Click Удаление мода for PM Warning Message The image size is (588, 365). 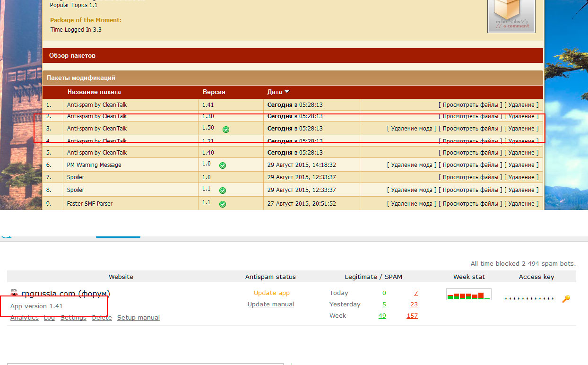412,165
